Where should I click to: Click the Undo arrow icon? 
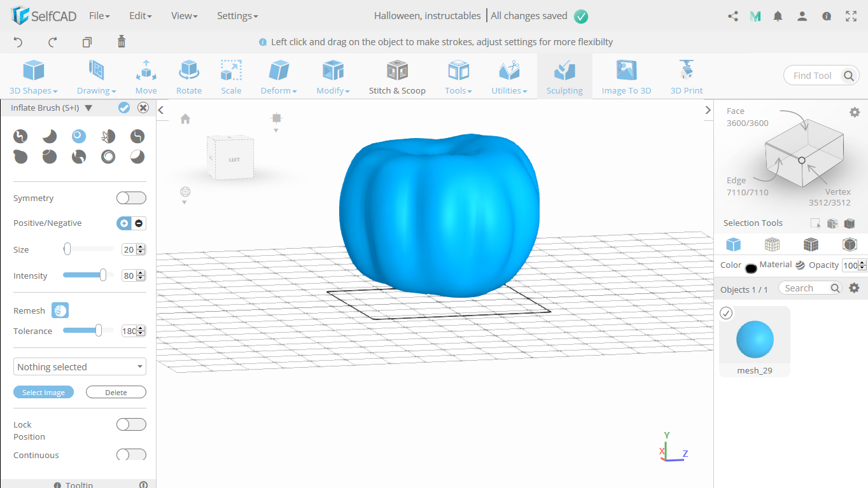point(18,42)
